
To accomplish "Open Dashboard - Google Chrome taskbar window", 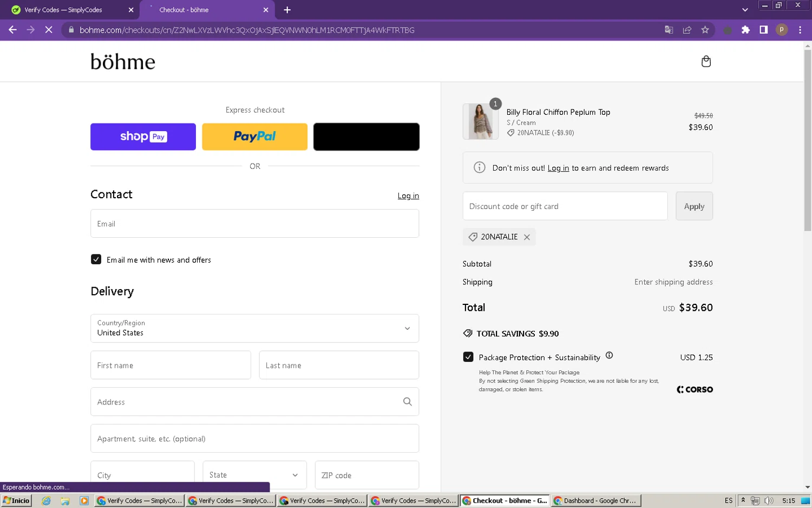I will click(x=597, y=500).
